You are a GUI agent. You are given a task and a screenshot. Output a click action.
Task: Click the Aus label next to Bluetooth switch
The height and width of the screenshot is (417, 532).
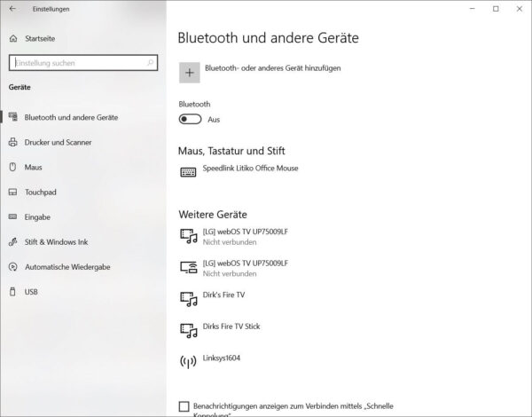click(214, 120)
